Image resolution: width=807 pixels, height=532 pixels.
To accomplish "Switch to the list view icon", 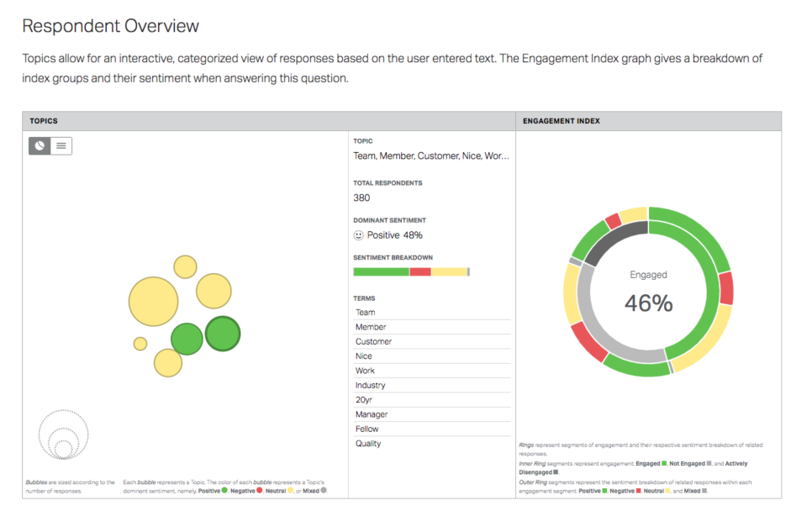I will tap(60, 145).
